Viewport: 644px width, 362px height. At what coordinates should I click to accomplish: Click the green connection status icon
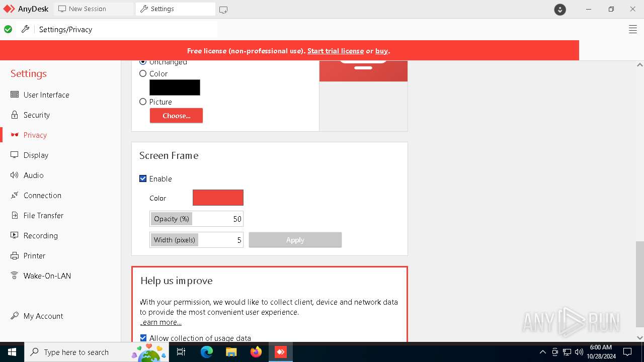coord(8,29)
